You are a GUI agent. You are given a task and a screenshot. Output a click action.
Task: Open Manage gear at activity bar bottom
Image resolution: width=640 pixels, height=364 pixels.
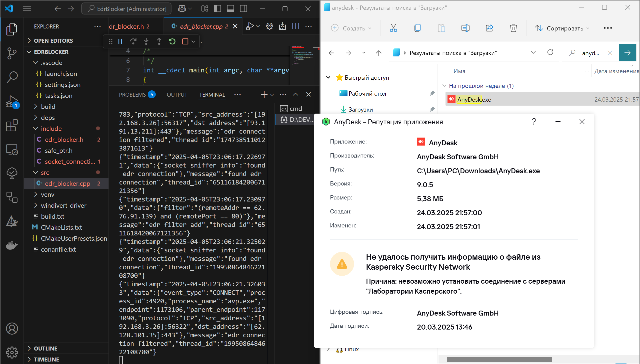coord(12,353)
